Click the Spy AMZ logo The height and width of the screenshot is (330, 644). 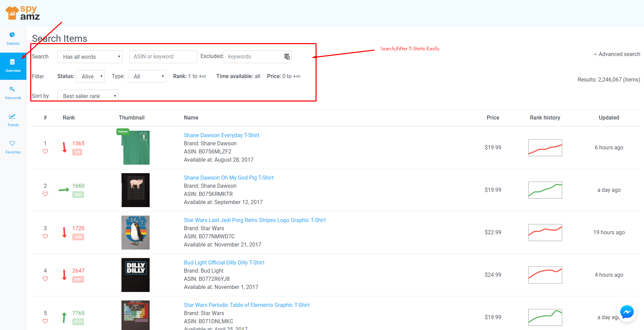[22, 13]
